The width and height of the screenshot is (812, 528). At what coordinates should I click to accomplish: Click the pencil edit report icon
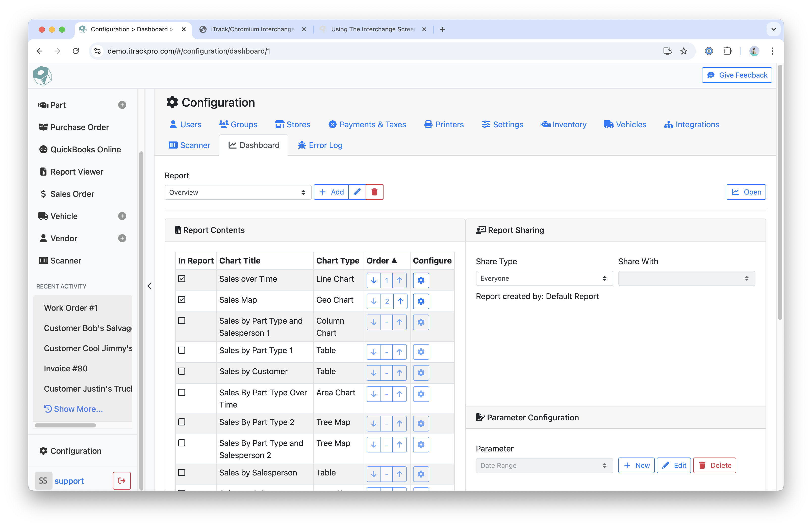pyautogui.click(x=357, y=192)
